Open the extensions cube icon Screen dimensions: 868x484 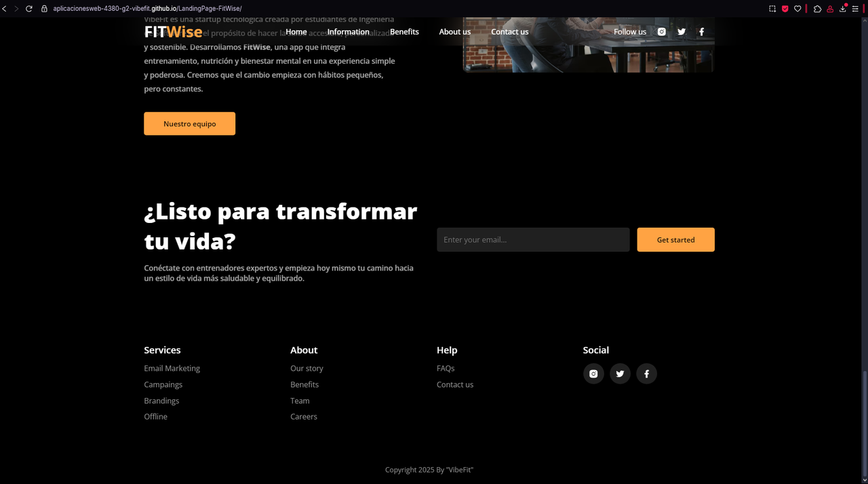[x=817, y=9]
